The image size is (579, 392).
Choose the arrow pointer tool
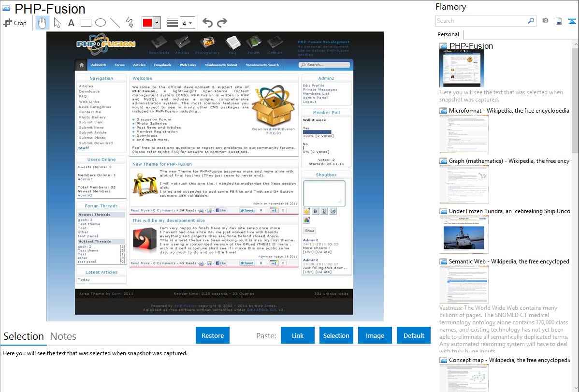[x=57, y=23]
